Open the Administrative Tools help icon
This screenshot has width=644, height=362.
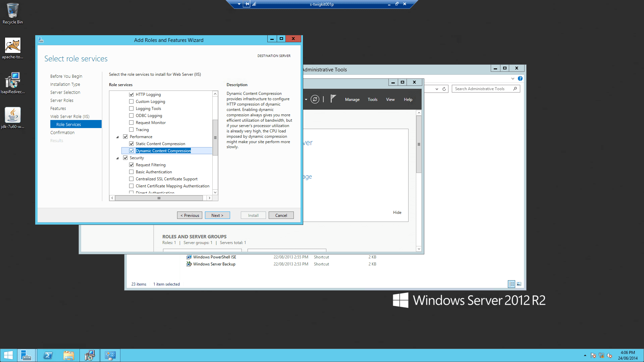tap(520, 78)
